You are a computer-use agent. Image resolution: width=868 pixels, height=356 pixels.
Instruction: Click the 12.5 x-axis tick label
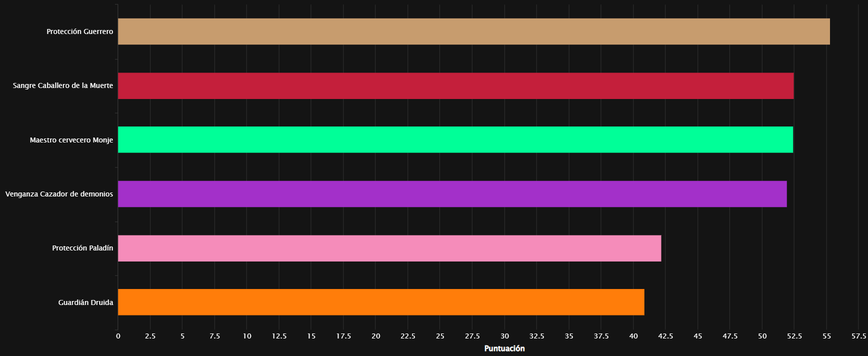279,336
